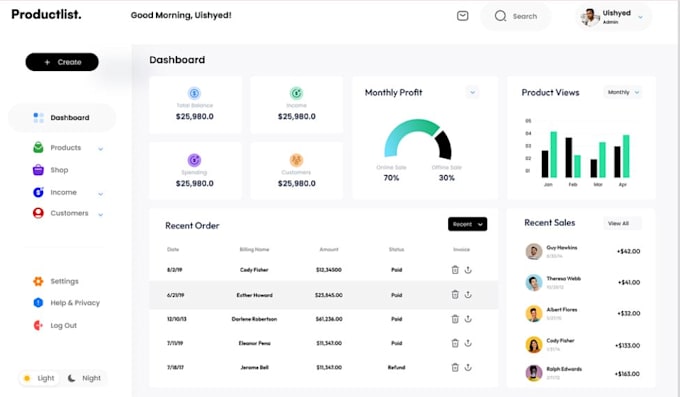The height and width of the screenshot is (397, 680).
Task: Download invoice for Eleanor Pena order
Action: click(468, 343)
